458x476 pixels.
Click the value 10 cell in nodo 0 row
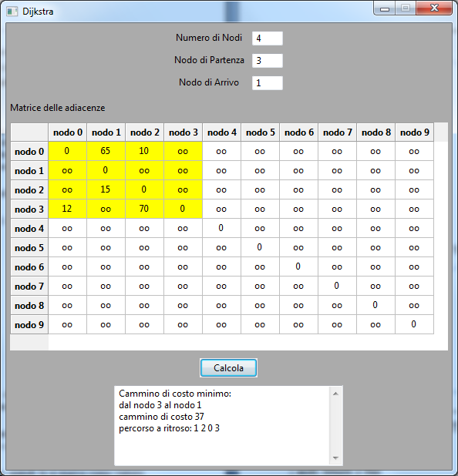coord(144,151)
